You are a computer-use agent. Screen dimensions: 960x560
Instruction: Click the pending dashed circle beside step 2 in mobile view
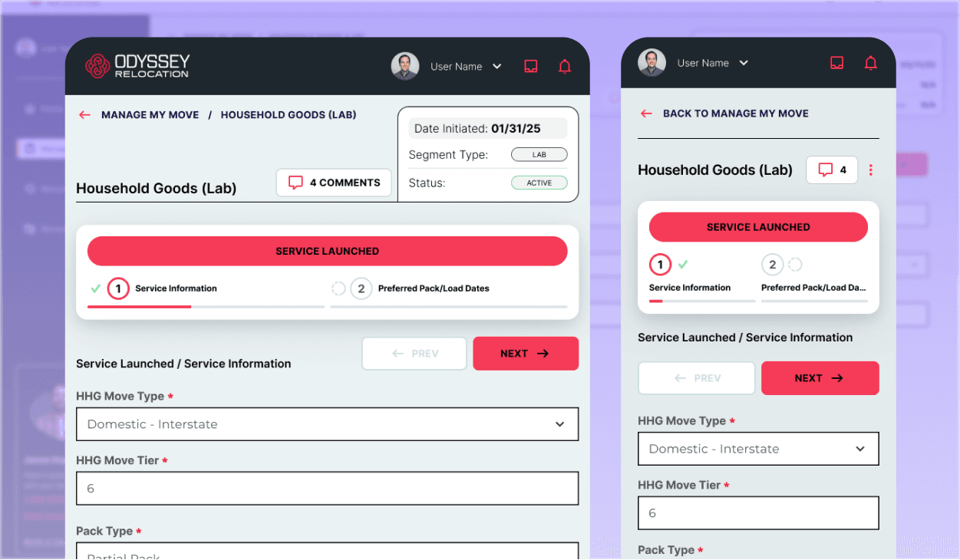point(795,265)
